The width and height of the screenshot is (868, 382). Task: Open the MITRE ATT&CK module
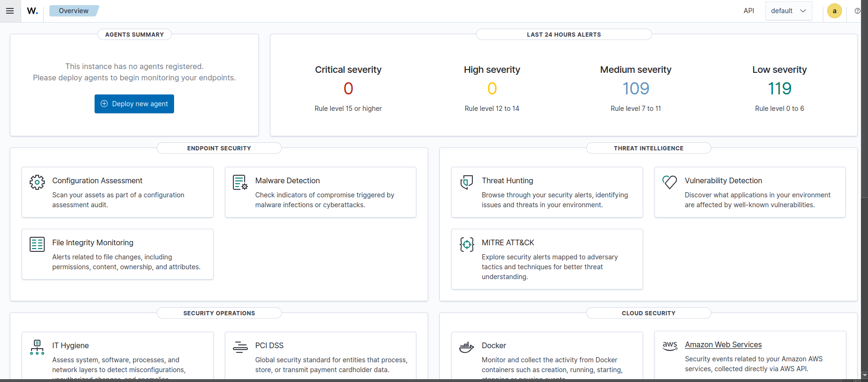pos(547,259)
